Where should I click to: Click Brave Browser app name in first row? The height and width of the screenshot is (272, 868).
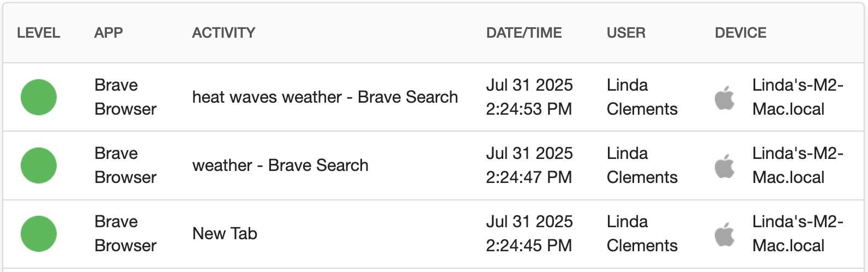[125, 97]
